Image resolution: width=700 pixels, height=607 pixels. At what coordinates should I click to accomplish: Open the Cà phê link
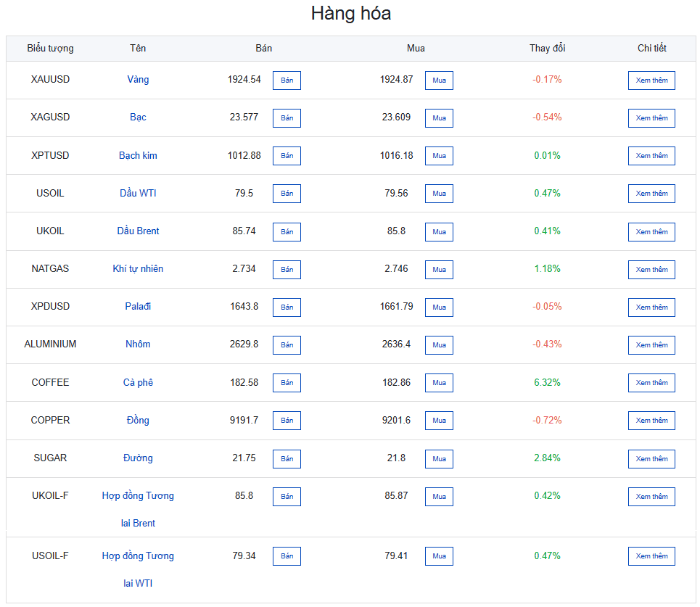(138, 382)
